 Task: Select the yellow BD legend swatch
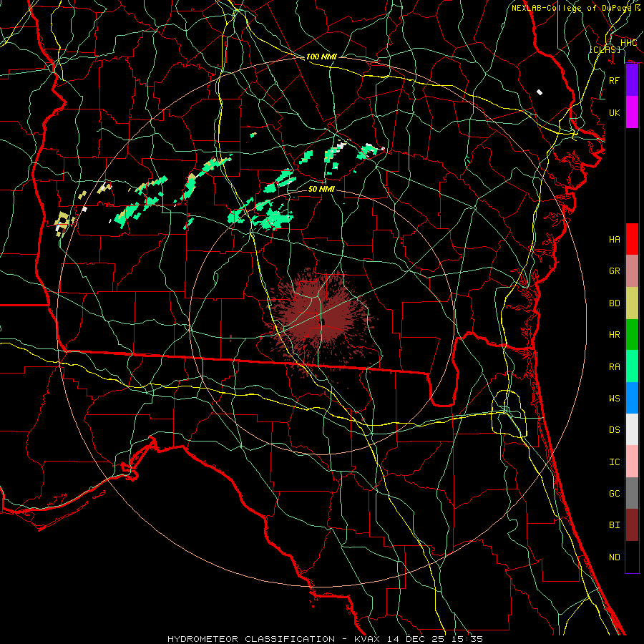click(632, 303)
